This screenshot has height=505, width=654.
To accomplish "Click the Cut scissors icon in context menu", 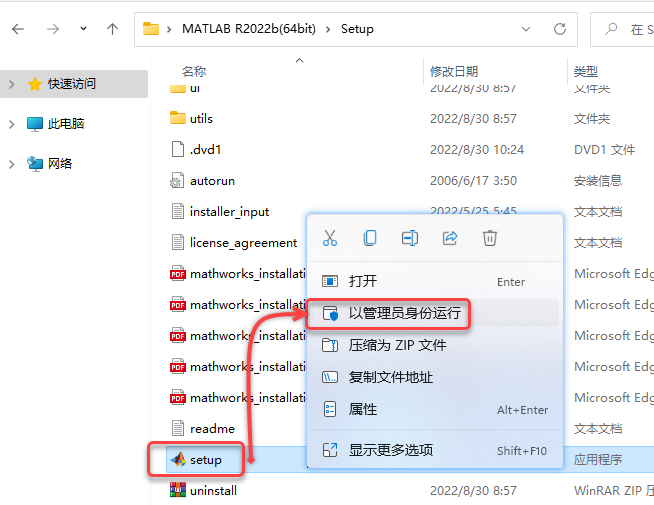I will 330,238.
